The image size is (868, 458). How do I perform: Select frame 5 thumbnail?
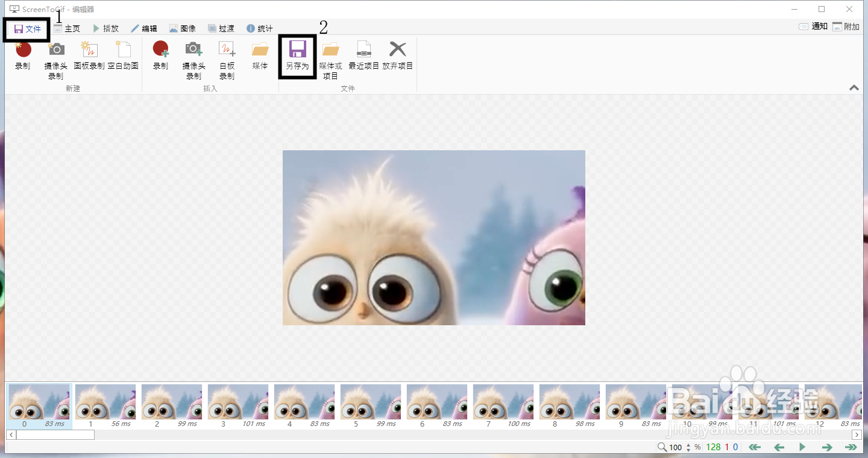371,406
